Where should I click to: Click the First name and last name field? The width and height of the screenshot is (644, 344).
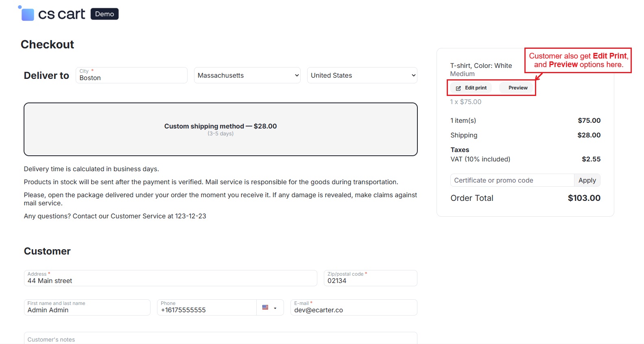tap(87, 308)
